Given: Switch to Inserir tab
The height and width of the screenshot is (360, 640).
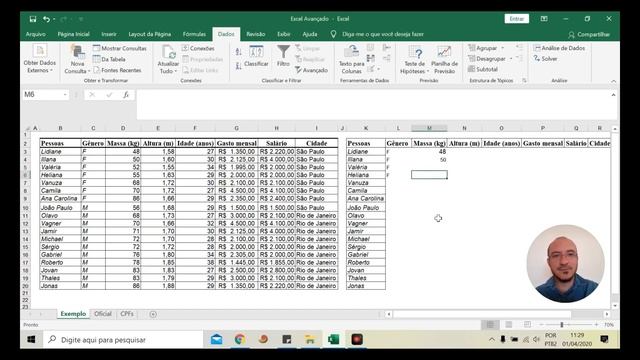Looking at the screenshot, I should pyautogui.click(x=109, y=34).
